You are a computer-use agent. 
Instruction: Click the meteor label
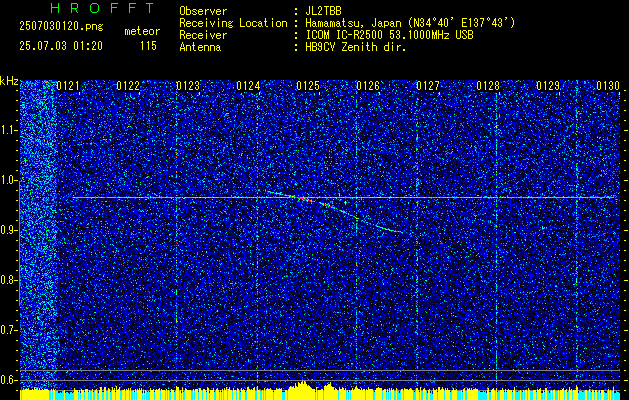[142, 31]
